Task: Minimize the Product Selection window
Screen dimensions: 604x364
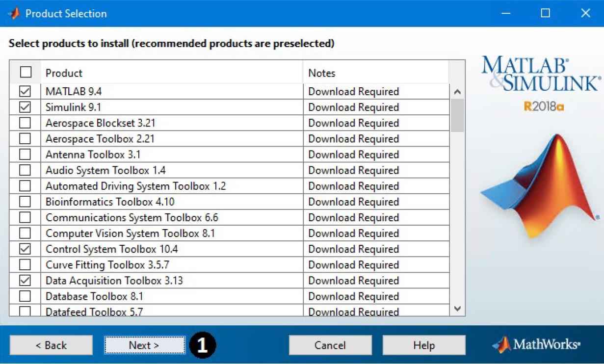Action: [506, 13]
